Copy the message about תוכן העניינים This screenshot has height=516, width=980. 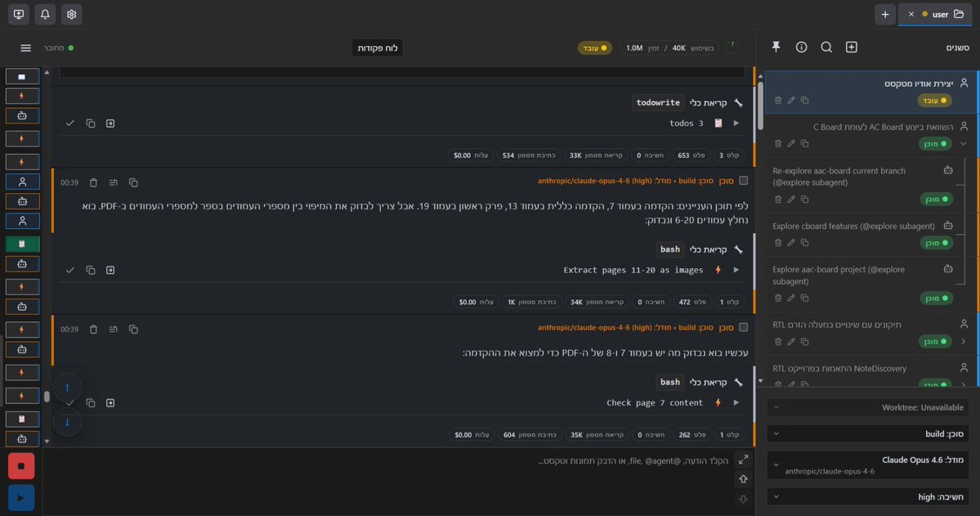tap(133, 182)
